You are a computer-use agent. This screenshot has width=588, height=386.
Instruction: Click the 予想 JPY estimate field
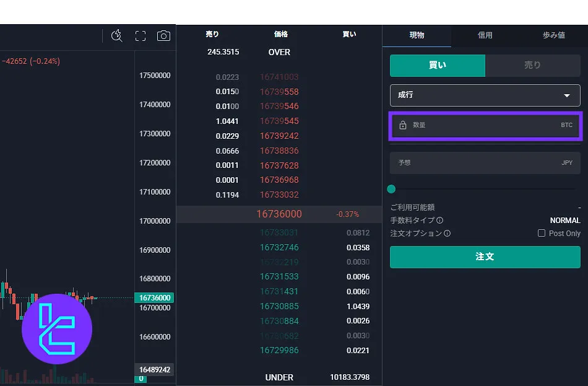tap(485, 162)
